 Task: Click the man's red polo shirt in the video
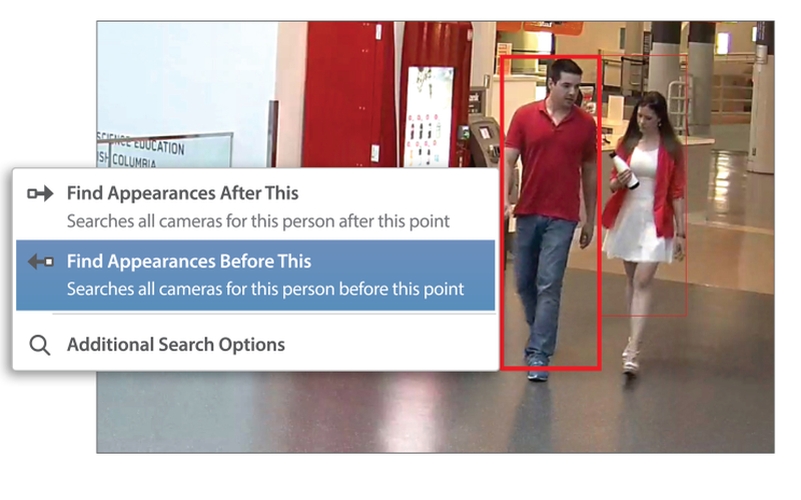pyautogui.click(x=550, y=150)
